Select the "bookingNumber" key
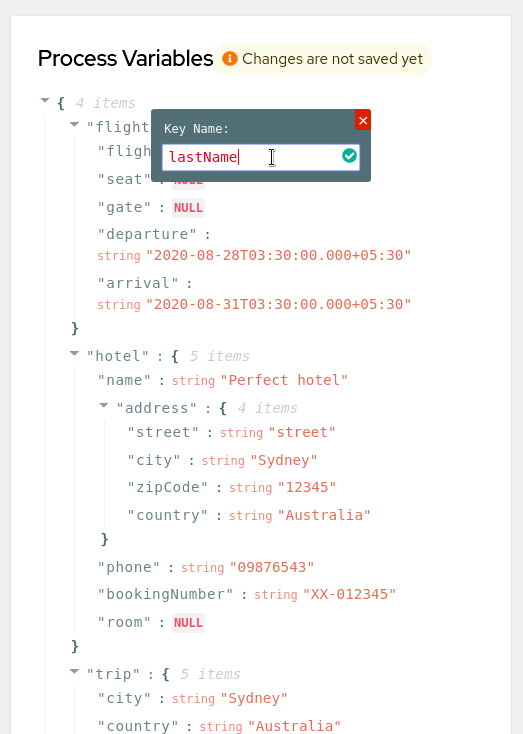 tap(165, 595)
